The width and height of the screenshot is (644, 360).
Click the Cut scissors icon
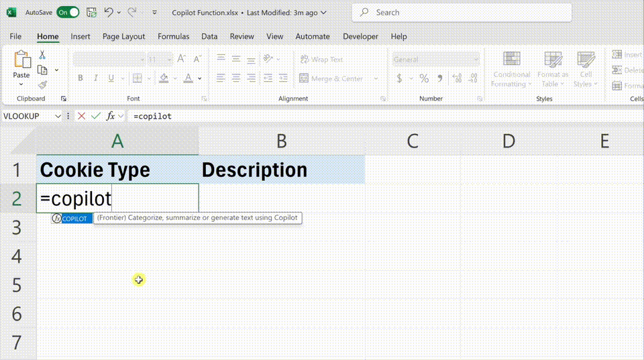pos(42,54)
